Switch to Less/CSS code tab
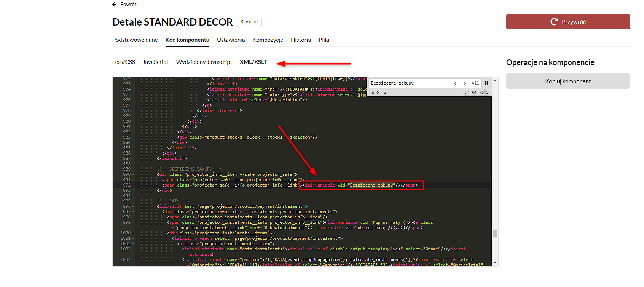The width and height of the screenshot is (644, 287). coord(124,62)
